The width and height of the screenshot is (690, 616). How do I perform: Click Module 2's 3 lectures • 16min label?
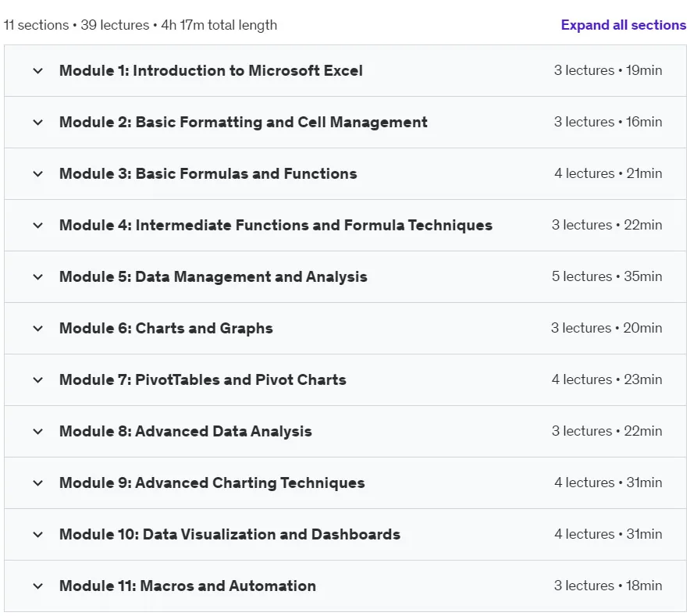(x=608, y=122)
